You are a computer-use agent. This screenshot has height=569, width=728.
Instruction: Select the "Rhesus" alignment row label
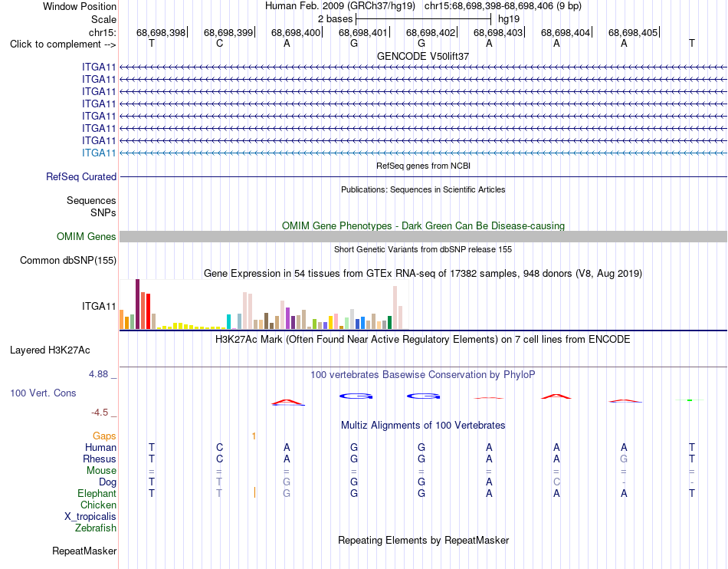100,459
